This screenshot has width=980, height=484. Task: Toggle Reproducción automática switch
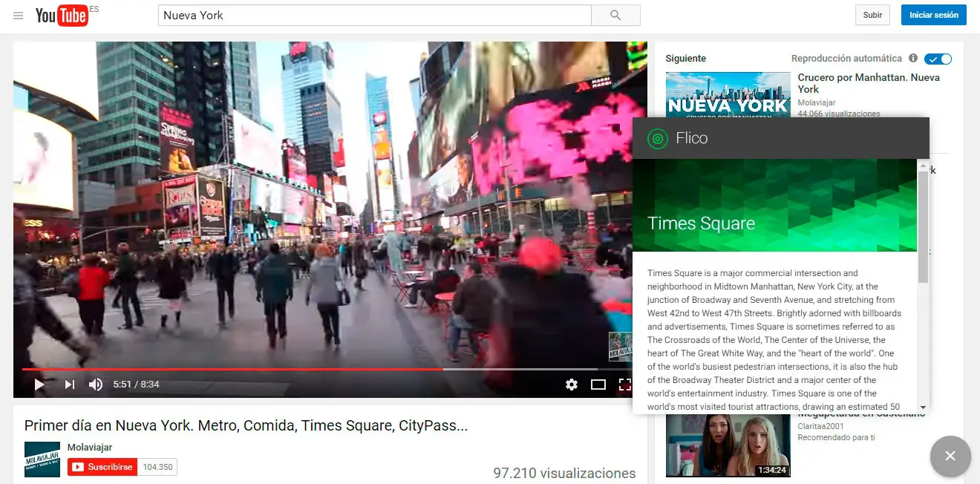tap(938, 59)
